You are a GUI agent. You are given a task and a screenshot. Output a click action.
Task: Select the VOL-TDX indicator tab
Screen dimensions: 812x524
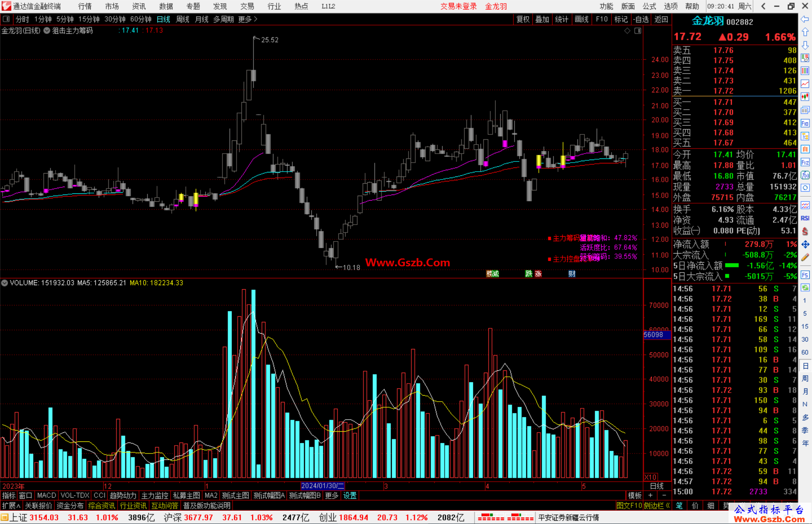(x=75, y=495)
